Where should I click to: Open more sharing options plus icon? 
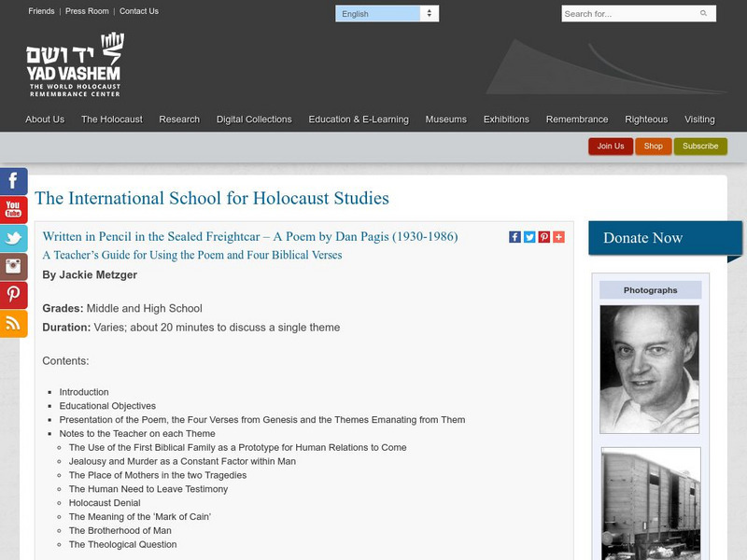tap(558, 237)
